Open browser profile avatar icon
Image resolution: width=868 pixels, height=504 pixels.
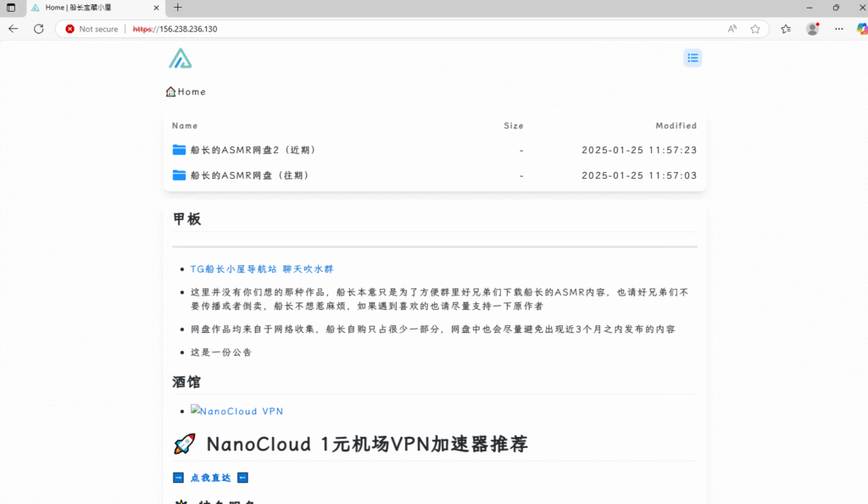coord(812,29)
